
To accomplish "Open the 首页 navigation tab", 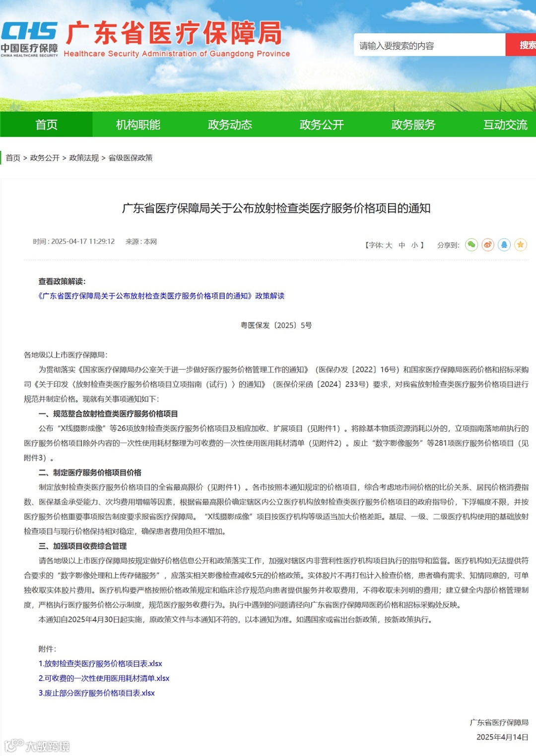I will point(46,124).
